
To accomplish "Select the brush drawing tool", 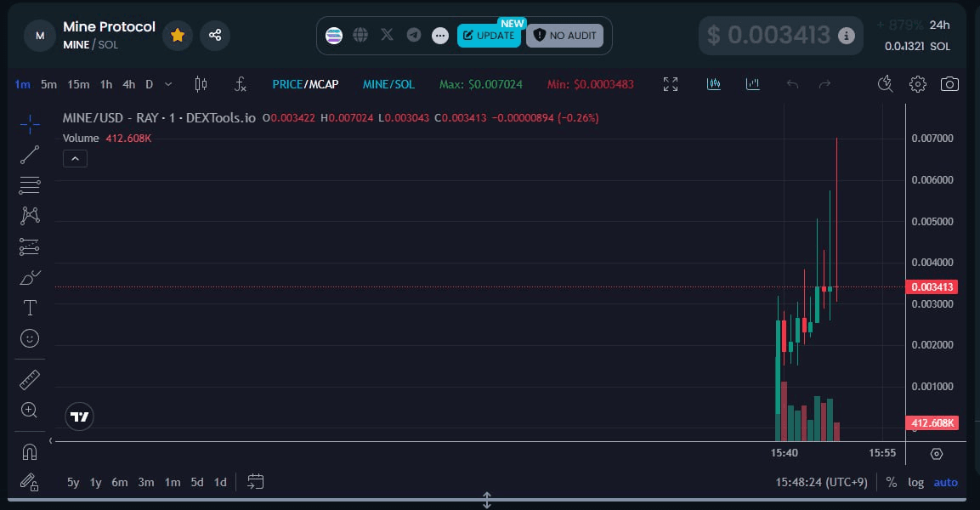I will [x=30, y=277].
